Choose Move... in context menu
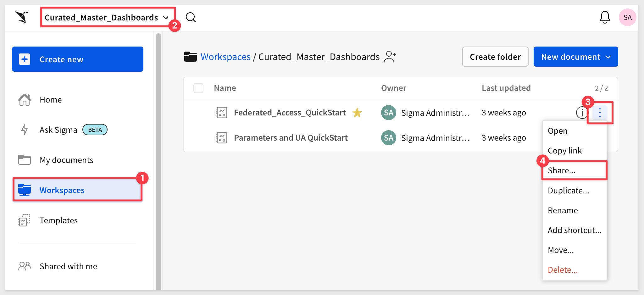This screenshot has width=644, height=295. [x=575, y=250]
